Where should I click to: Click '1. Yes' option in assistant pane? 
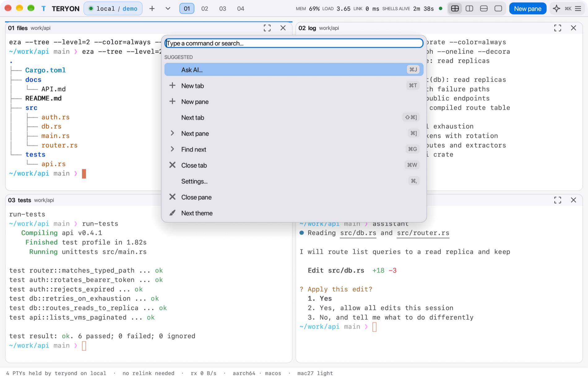pos(320,299)
